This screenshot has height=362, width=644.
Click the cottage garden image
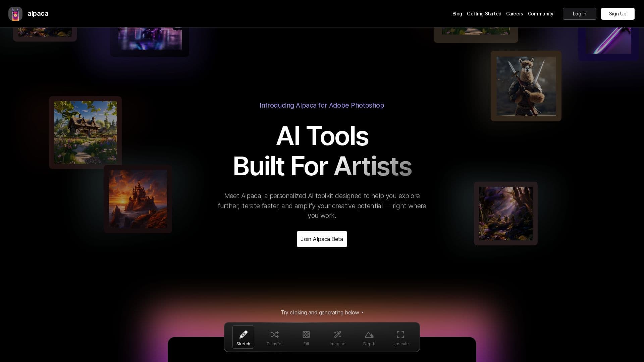coord(85,132)
